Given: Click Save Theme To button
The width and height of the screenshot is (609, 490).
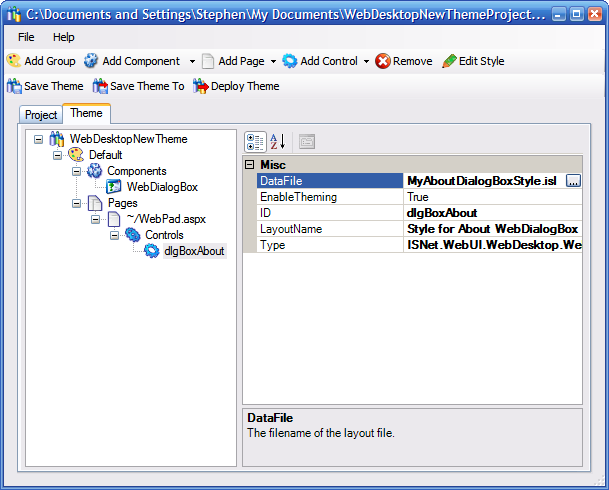Looking at the screenshot, I should 138,86.
